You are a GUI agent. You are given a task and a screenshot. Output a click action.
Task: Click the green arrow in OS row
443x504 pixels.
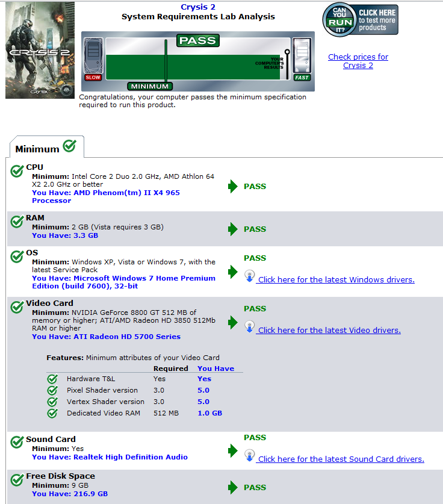click(232, 272)
